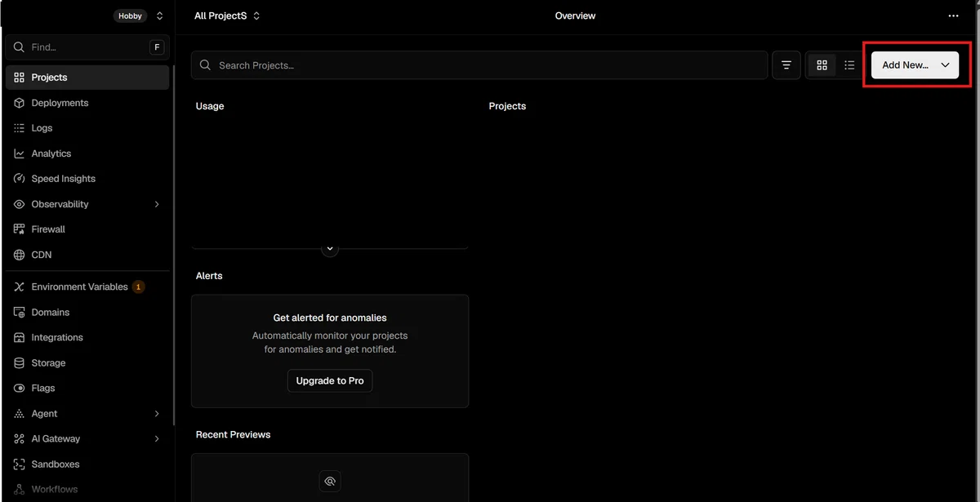Click the Alerts section heading
The width and height of the screenshot is (980, 502).
tap(209, 276)
